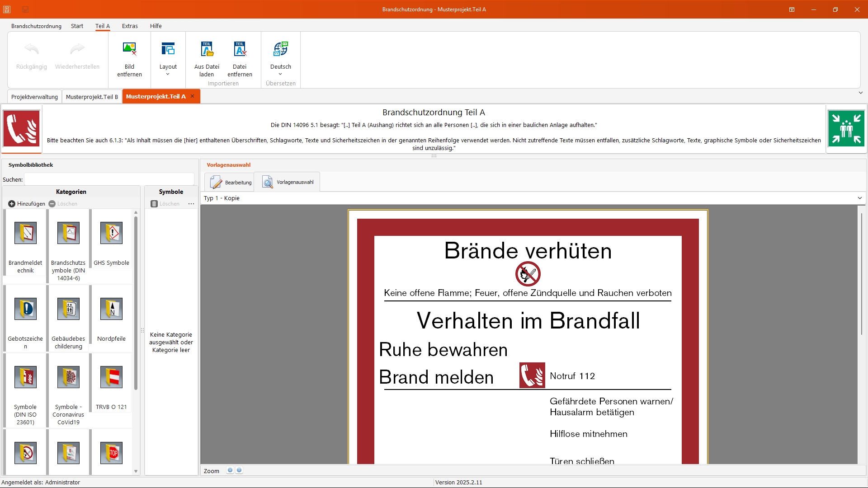
Task: Click the categories list vertical scrollbar
Action: pyautogui.click(x=136, y=303)
